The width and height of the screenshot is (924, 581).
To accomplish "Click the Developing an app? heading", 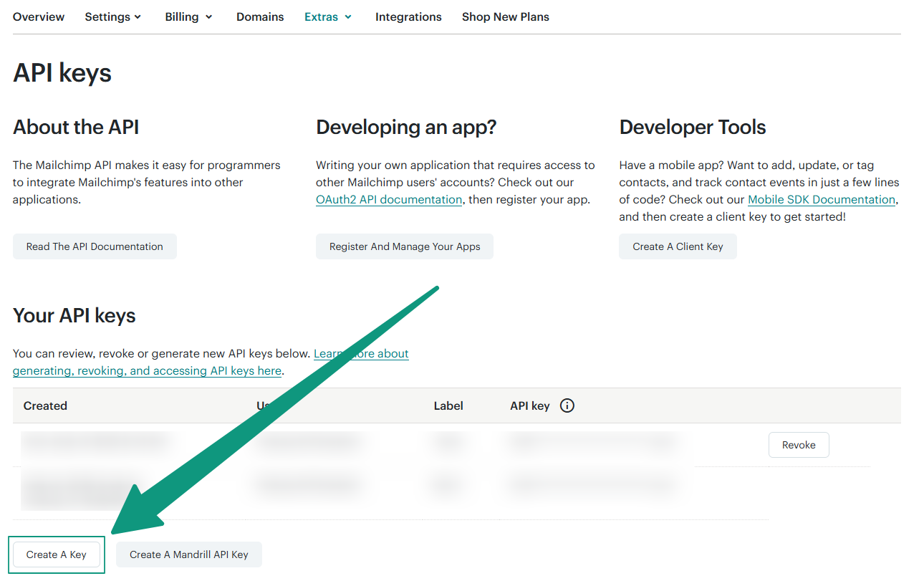I will point(406,127).
